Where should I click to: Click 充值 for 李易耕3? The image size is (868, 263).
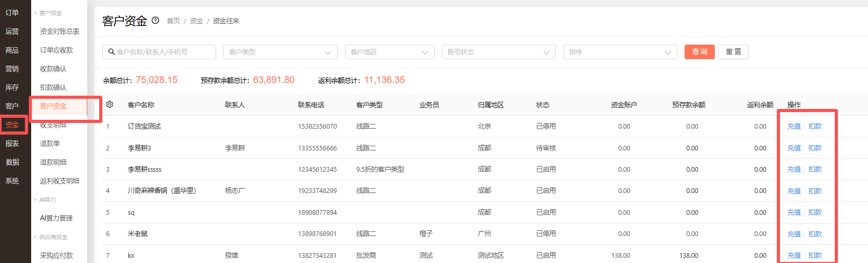[x=794, y=148]
